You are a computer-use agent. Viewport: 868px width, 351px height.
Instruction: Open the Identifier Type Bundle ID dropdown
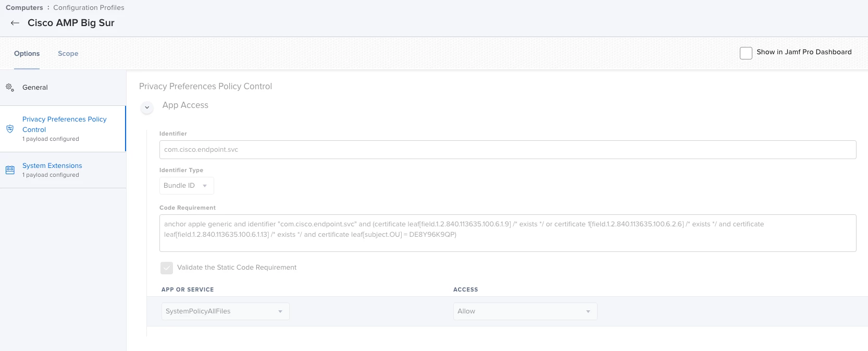[x=187, y=186]
